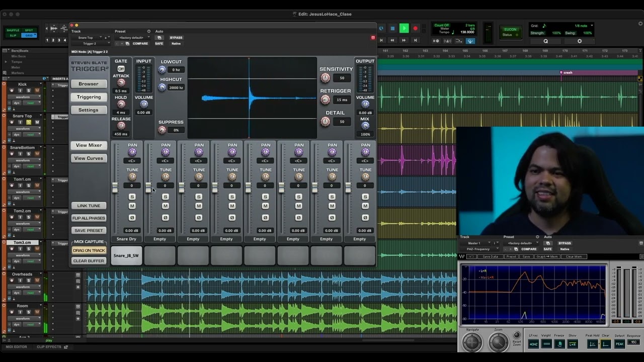Screen dimensions: 644x362
Task: Click the Grid quantize search icon
Action: (x=545, y=41)
